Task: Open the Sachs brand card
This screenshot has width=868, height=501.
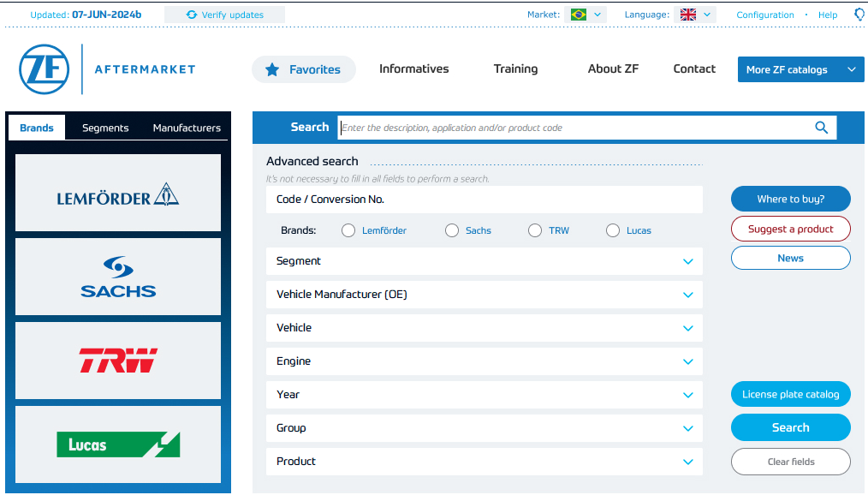Action: pyautogui.click(x=118, y=277)
